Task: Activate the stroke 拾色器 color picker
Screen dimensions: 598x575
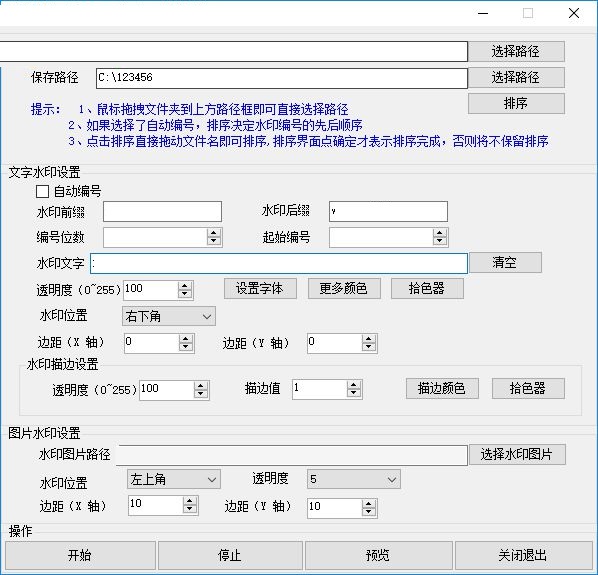Action: pyautogui.click(x=528, y=389)
